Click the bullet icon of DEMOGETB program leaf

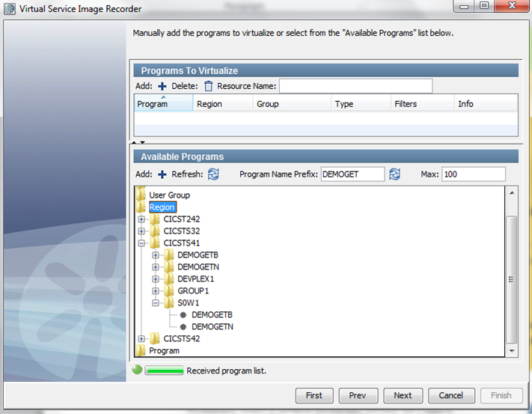tap(183, 315)
